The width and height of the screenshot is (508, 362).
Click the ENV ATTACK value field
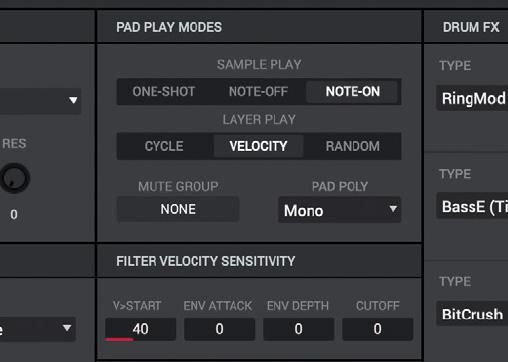tap(219, 329)
